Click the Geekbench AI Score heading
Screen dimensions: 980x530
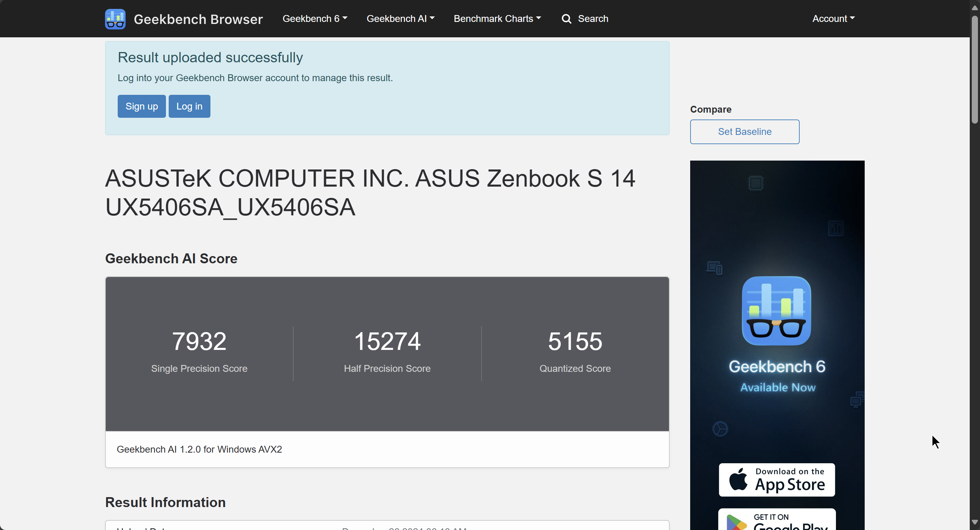tap(171, 258)
